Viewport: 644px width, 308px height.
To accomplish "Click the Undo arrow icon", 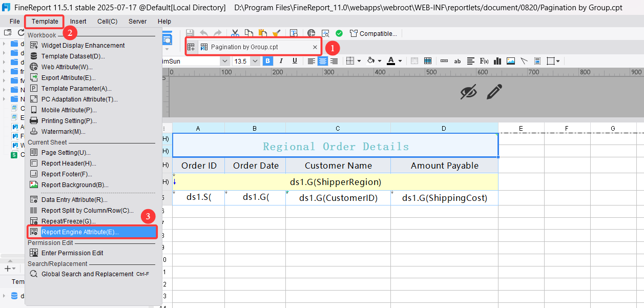I will pos(204,33).
